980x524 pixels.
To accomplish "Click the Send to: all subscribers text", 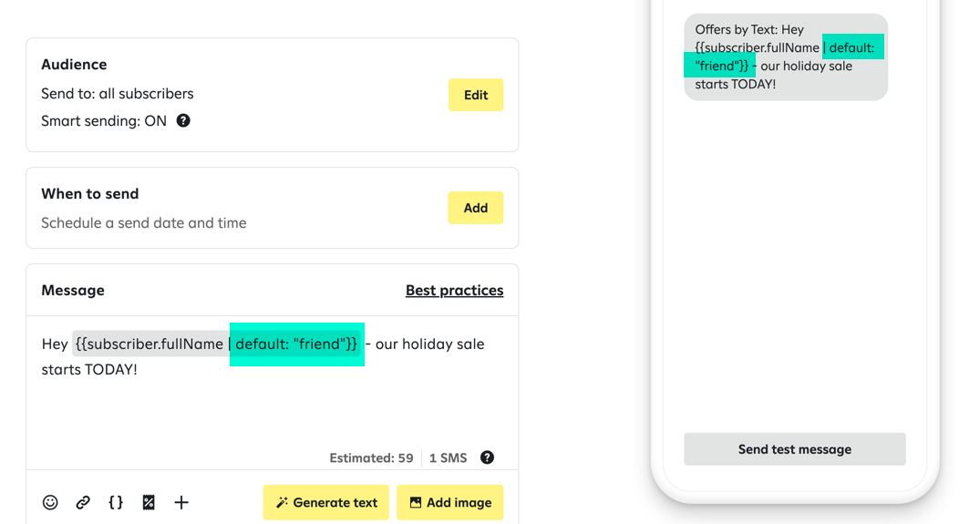I will 117,93.
